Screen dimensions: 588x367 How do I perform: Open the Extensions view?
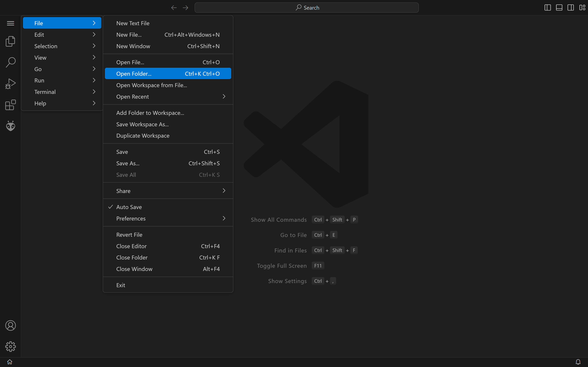(x=10, y=105)
